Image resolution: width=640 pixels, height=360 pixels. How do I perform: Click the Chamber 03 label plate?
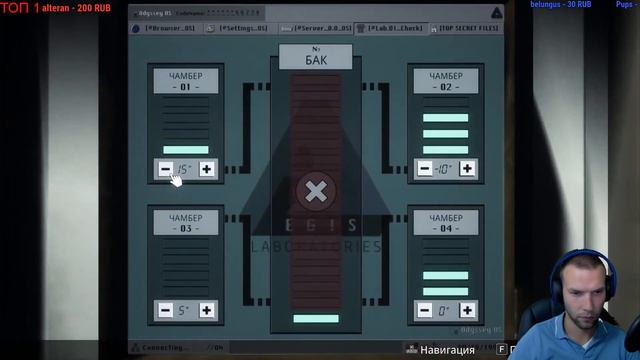pyautogui.click(x=186, y=222)
